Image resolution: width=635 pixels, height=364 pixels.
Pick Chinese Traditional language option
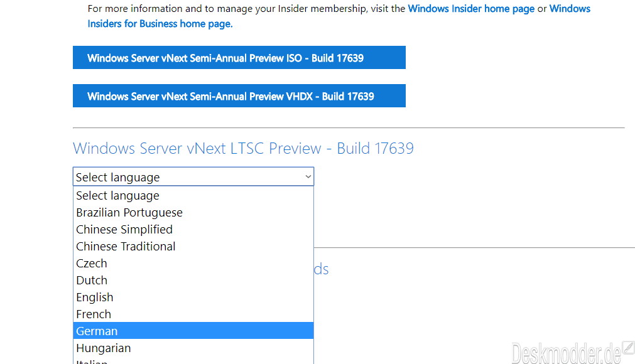(x=193, y=247)
